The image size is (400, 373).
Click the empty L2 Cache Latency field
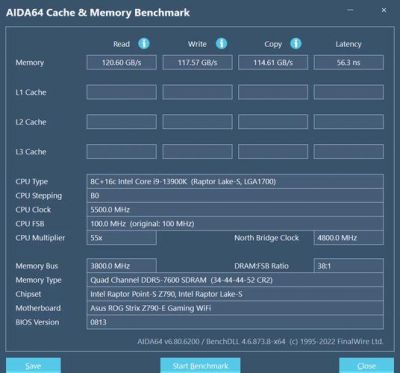click(x=349, y=122)
